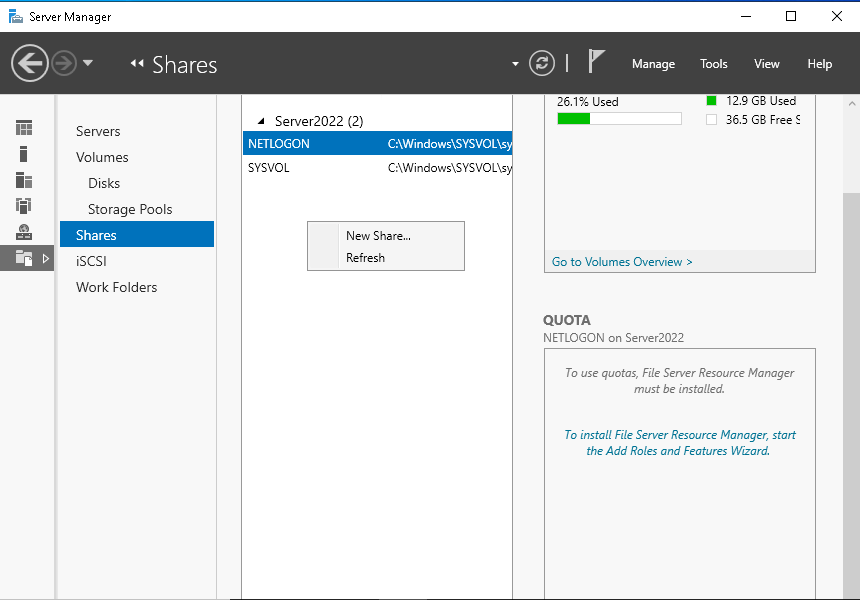Click scrollbar up arrow at right edge
860x600 pixels.
point(851,103)
